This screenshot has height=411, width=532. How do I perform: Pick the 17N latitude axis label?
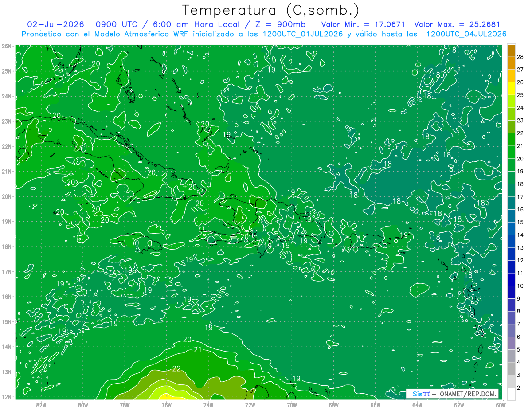(x=7, y=271)
